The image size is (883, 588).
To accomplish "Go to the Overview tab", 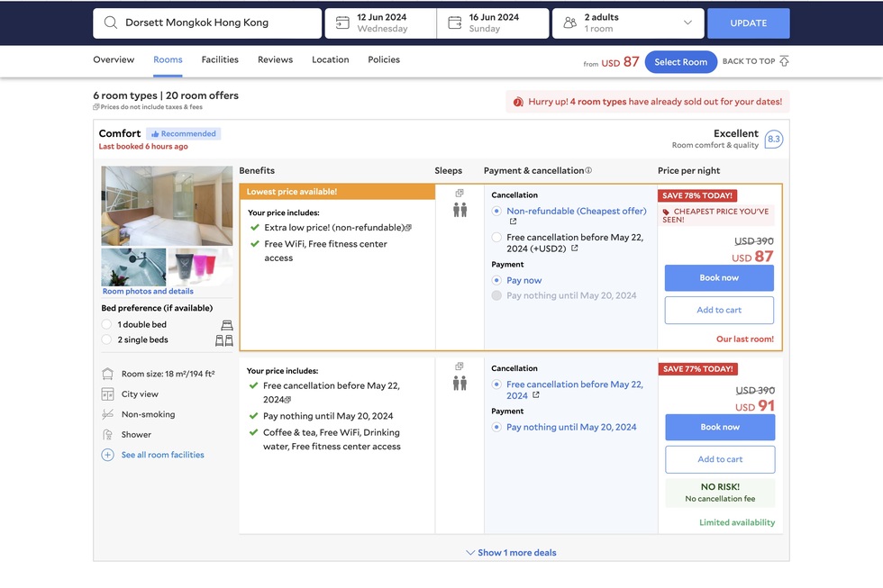I will tap(114, 59).
